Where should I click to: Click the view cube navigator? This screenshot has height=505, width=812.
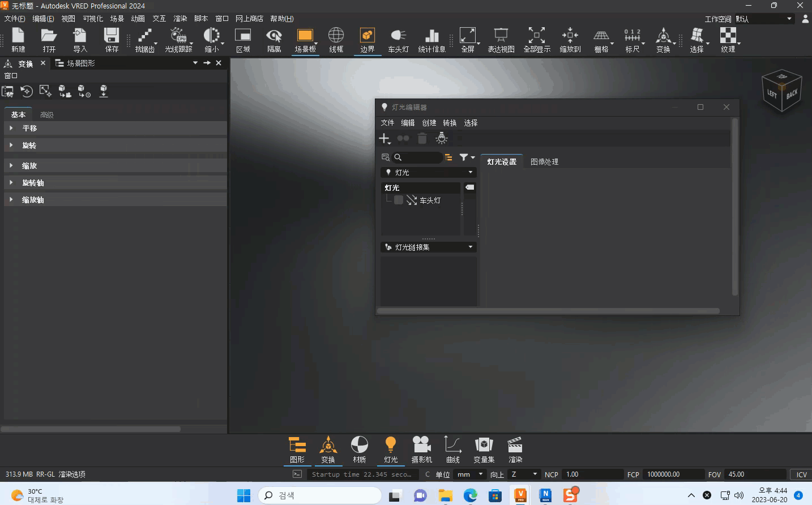pos(781,91)
